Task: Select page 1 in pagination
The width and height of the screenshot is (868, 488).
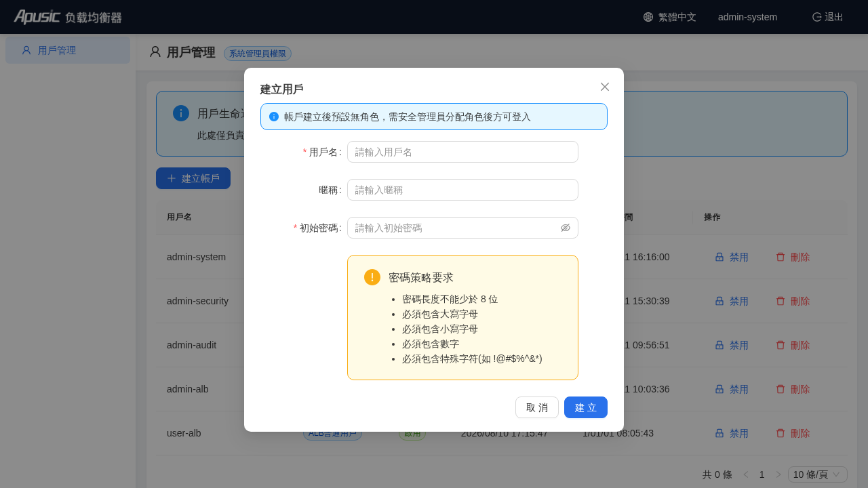Action: pos(762,474)
